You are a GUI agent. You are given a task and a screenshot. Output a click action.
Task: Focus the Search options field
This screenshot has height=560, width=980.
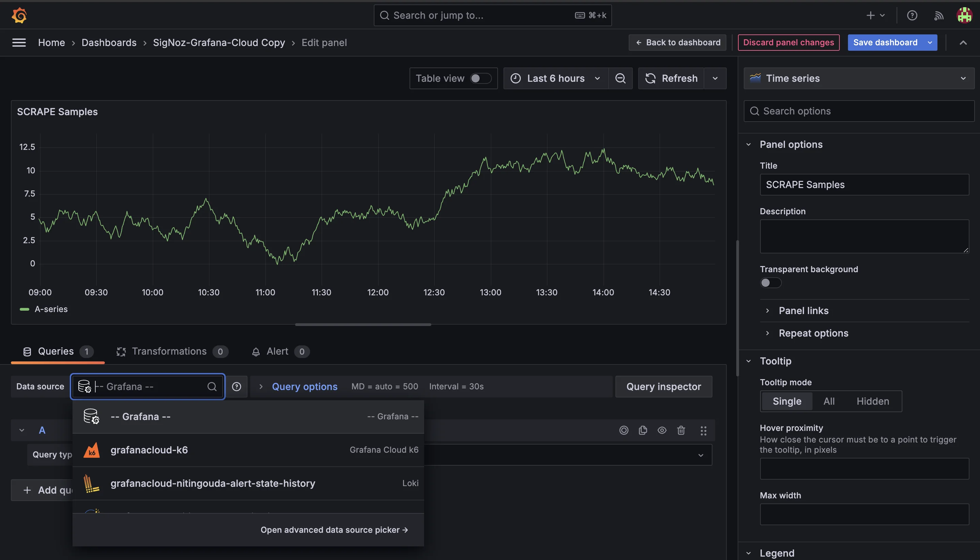pos(859,111)
